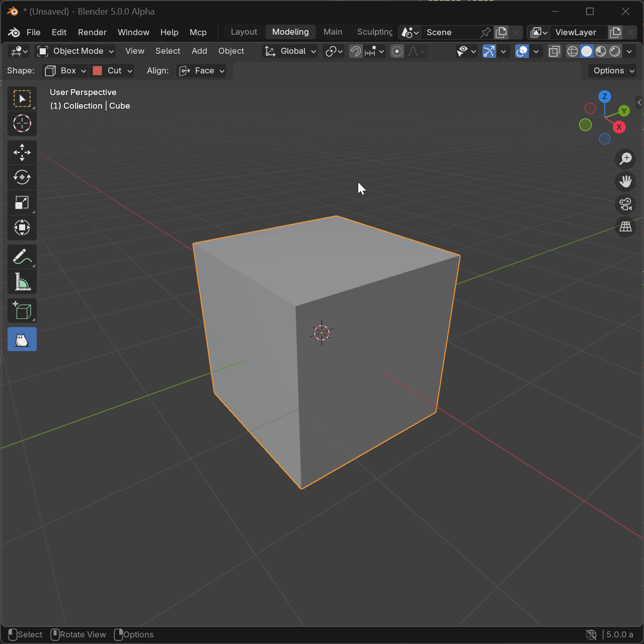This screenshot has height=644, width=644.
Task: Select the Cursor tool
Action: 22,123
